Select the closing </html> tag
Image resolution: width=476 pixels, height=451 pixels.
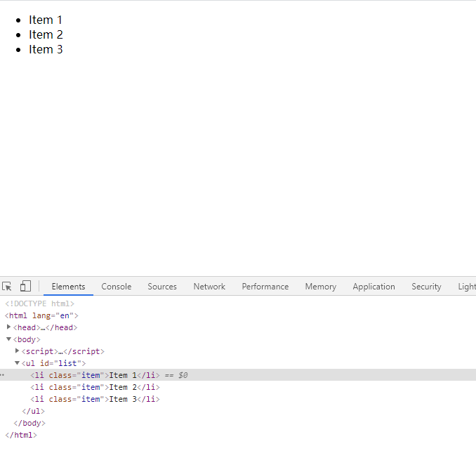pyautogui.click(x=21, y=435)
